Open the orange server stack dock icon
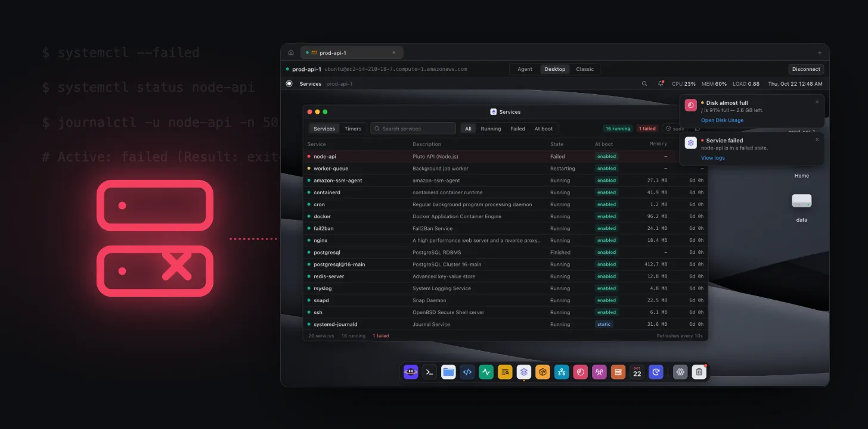 point(618,372)
